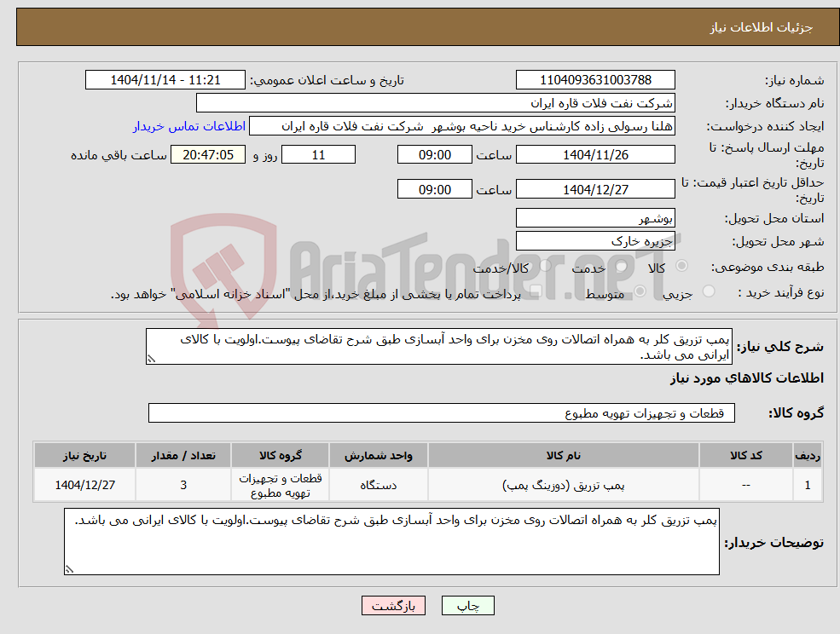Select the کالا/خدمت radio button
Viewport: 840px width, 634px height.
point(545,266)
